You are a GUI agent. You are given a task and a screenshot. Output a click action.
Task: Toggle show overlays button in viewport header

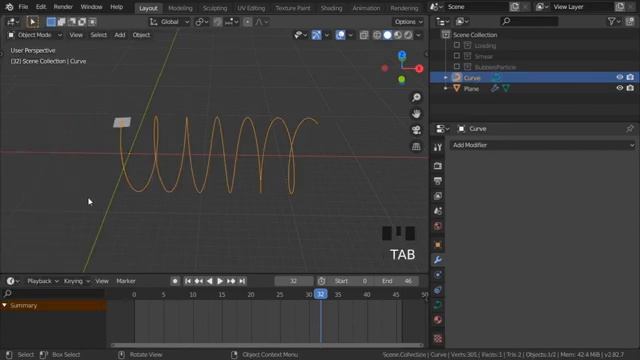(x=340, y=35)
